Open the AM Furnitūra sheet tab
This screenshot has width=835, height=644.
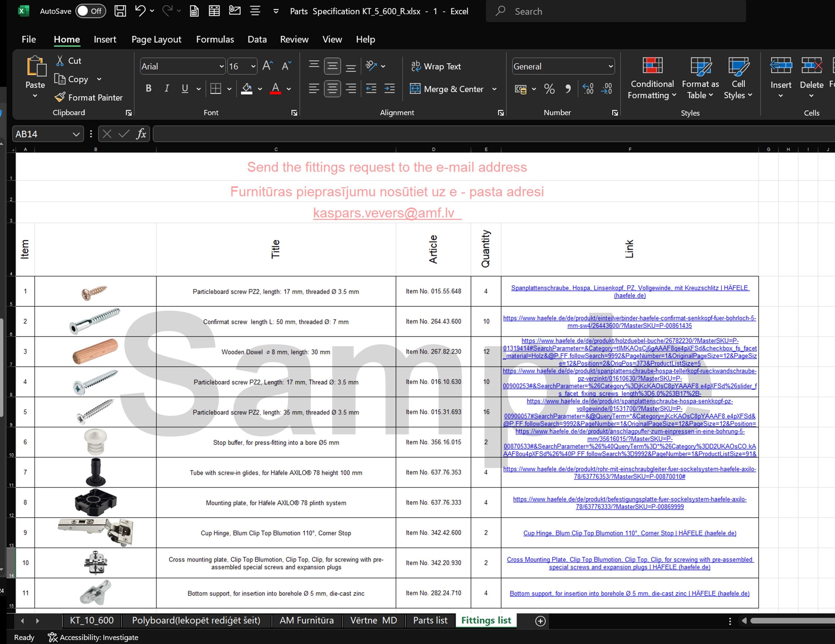point(307,620)
